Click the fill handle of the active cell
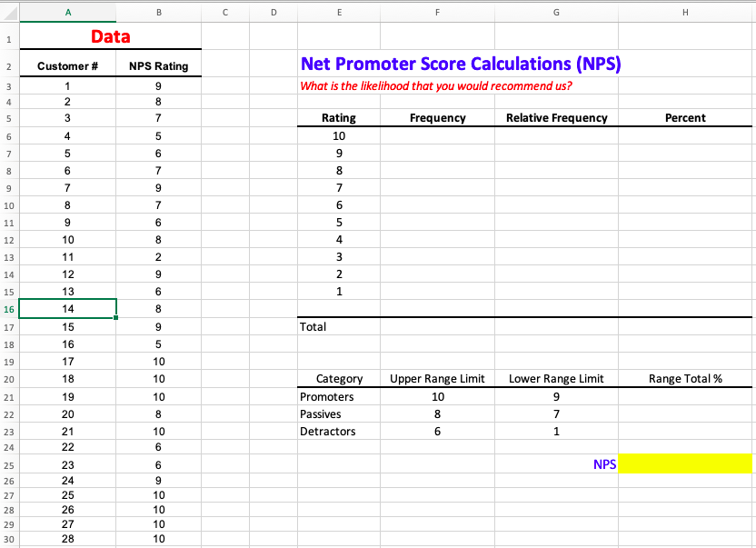This screenshot has width=756, height=548. click(x=114, y=318)
